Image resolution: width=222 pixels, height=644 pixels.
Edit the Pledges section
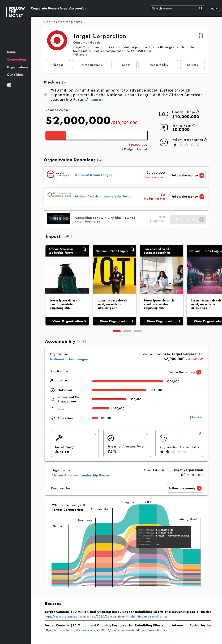coord(67,82)
